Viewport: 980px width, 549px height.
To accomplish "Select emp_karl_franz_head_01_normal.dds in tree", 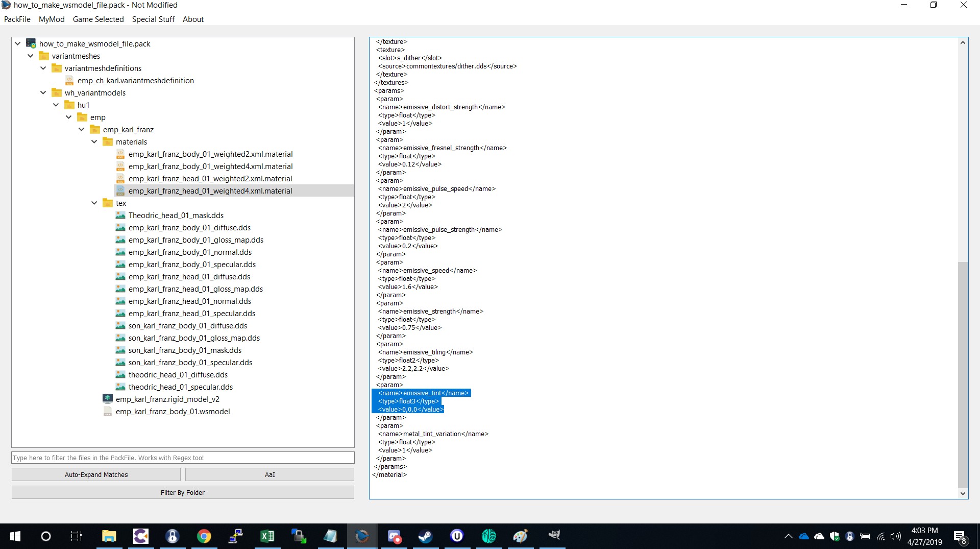I will 189,301.
